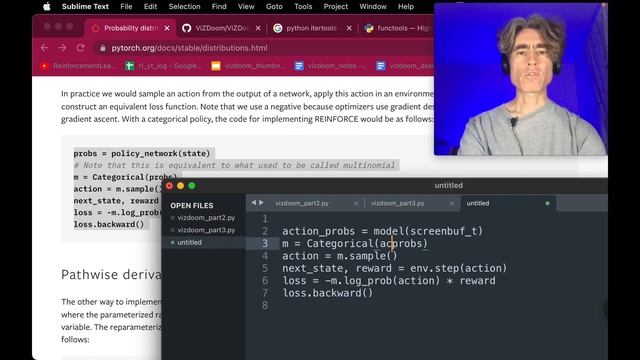Close vizdoom_part3.py from sidebar x icon

pyautogui.click(x=173, y=230)
